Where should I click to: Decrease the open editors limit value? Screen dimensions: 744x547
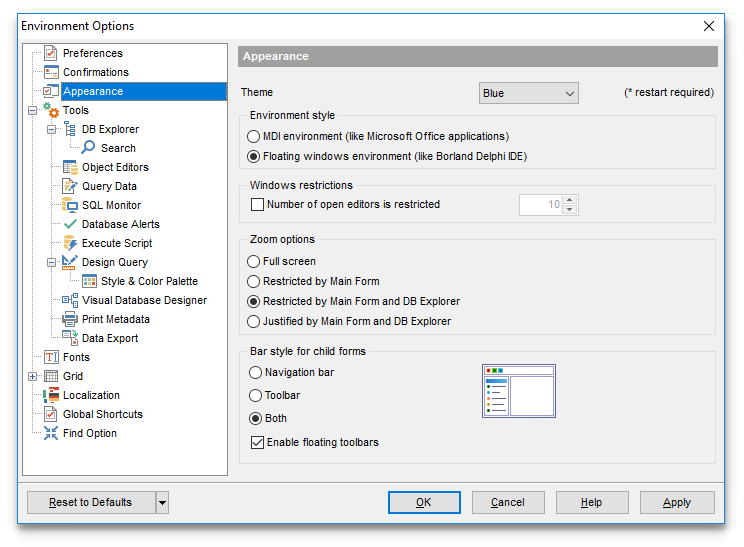click(x=570, y=210)
